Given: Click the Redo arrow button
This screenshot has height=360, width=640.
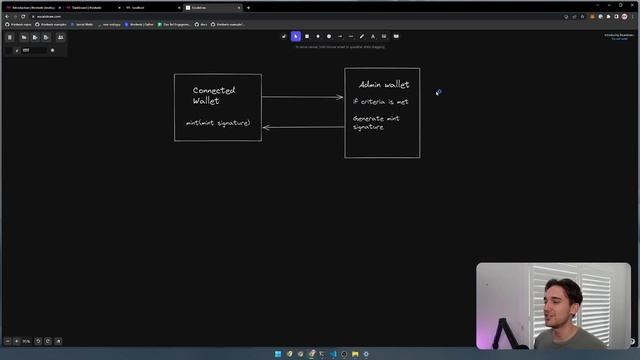Looking at the screenshot, I should [48, 341].
